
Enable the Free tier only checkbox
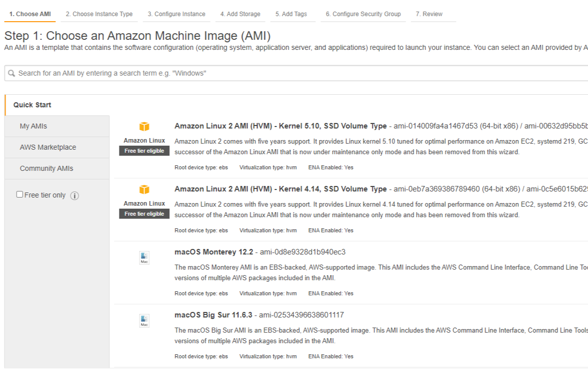20,195
